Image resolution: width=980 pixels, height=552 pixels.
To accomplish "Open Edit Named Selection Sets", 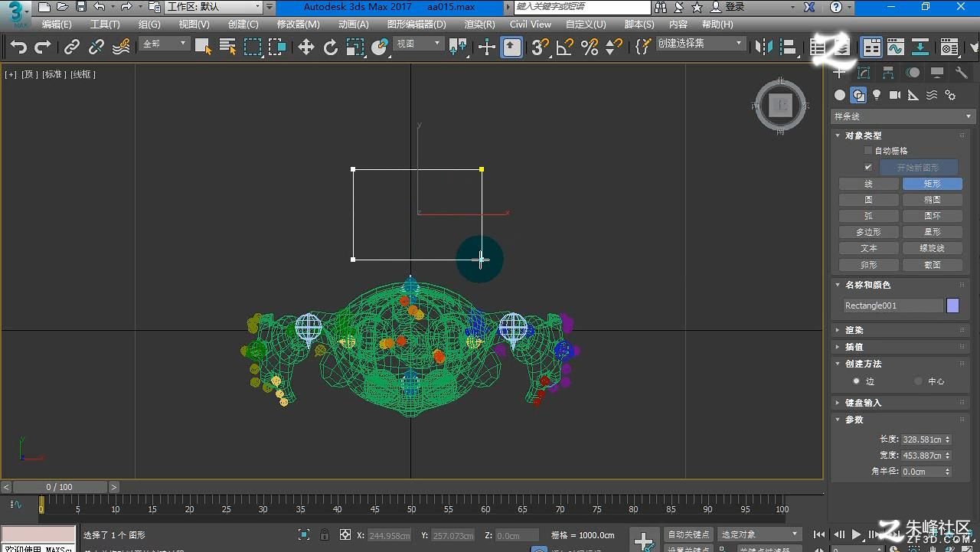I will 643,47.
